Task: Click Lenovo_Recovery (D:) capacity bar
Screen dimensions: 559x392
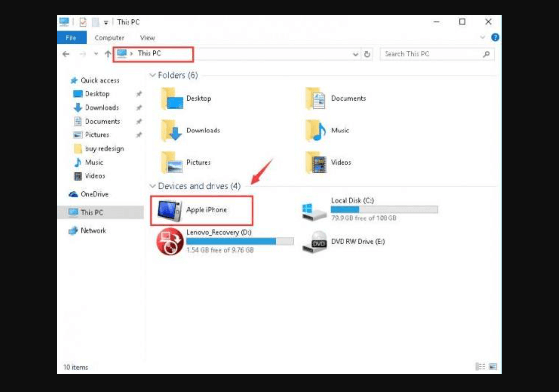Action: 240,241
